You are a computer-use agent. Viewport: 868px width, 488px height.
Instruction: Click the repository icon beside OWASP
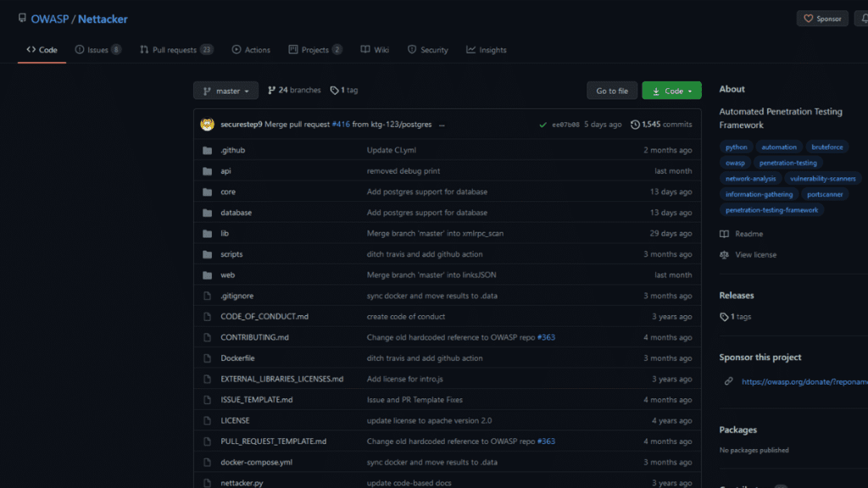[x=22, y=19]
